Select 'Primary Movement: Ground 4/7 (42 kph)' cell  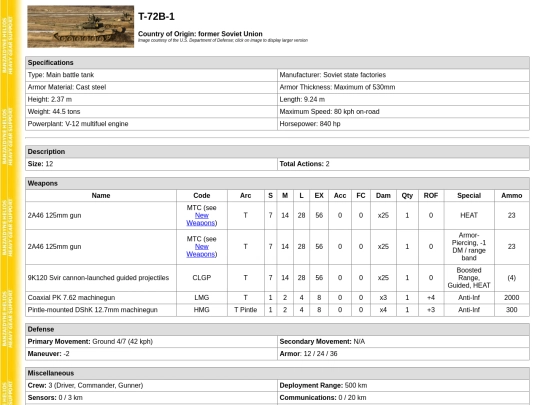coord(151,342)
